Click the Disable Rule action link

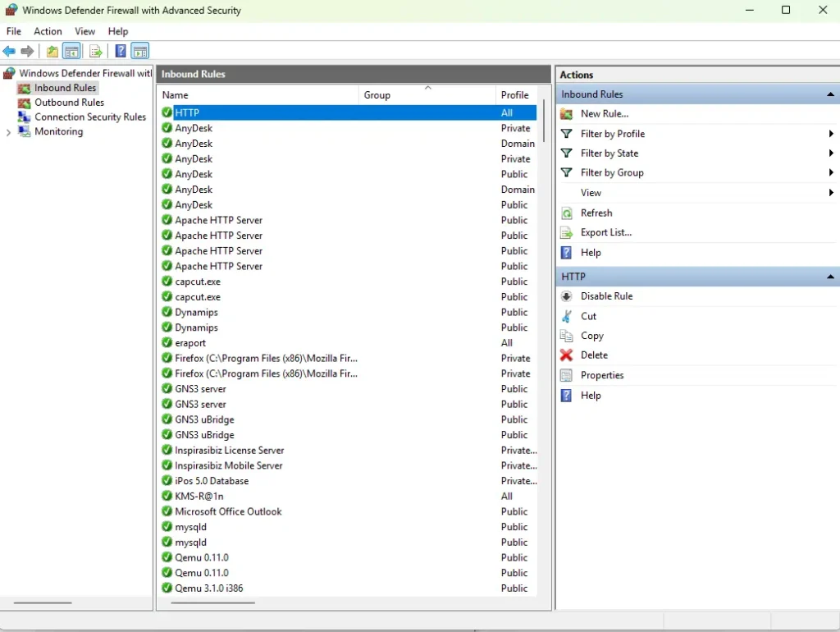click(x=606, y=296)
